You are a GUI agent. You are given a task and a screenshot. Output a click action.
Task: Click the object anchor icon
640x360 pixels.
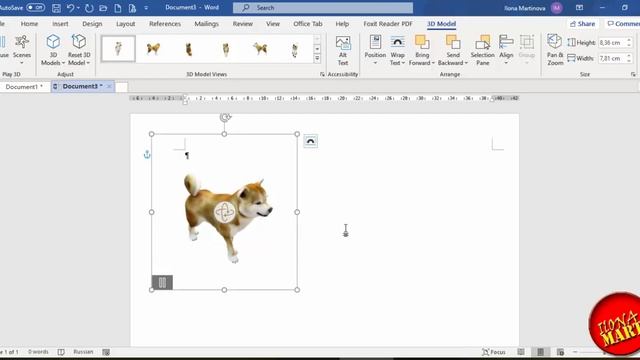147,154
